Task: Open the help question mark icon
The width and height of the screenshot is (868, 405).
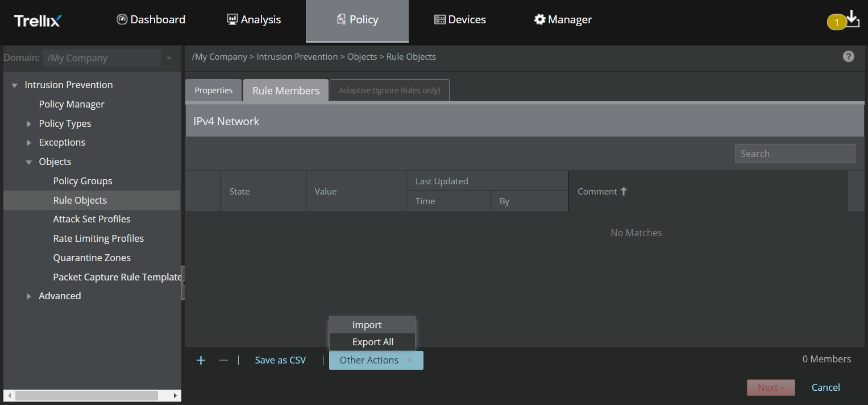Action: pyautogui.click(x=848, y=56)
